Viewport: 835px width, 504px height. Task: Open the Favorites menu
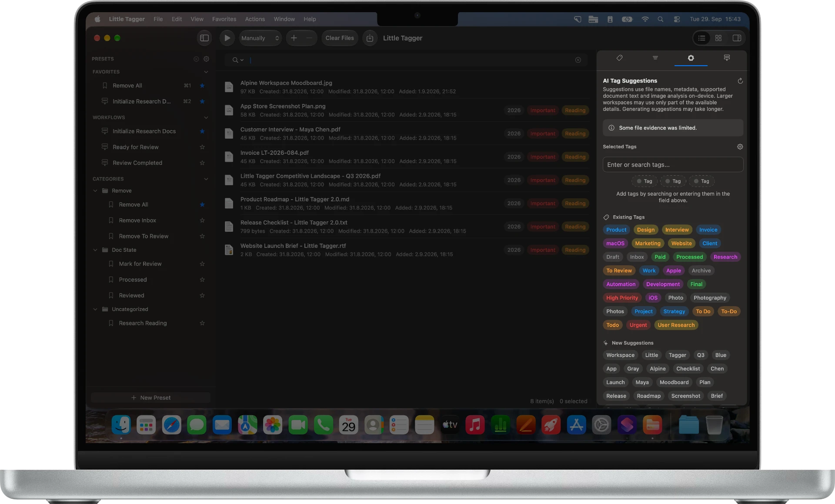point(224,19)
